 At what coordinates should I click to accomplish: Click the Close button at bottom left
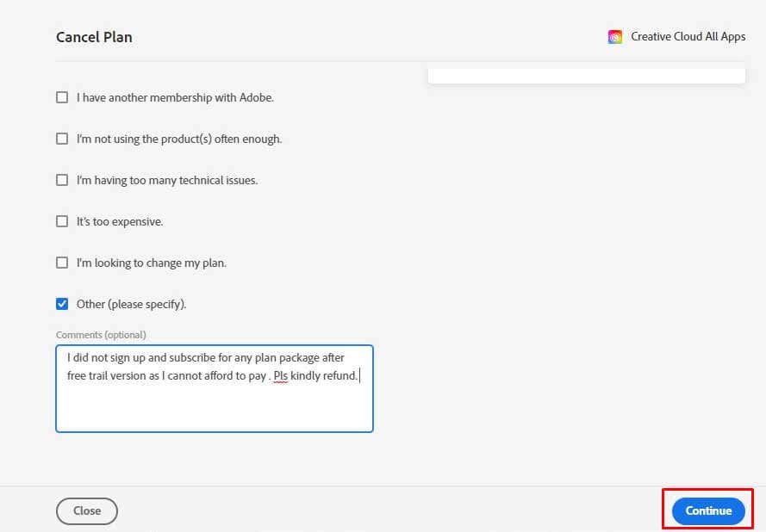(87, 510)
